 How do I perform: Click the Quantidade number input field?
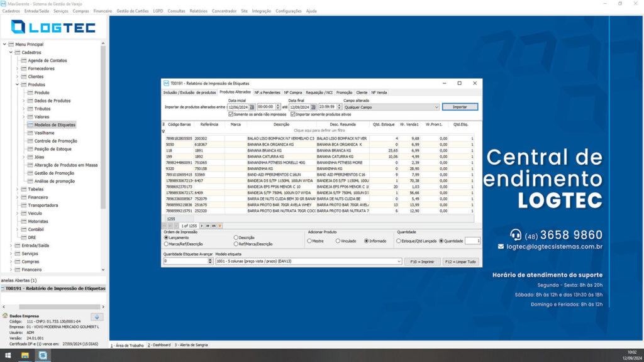[x=472, y=241]
